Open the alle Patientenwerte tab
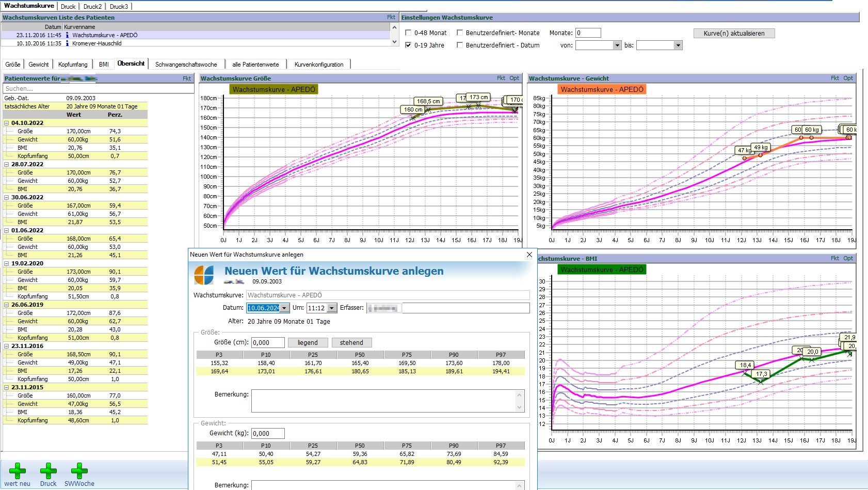This screenshot has height=490, width=868. coord(255,65)
